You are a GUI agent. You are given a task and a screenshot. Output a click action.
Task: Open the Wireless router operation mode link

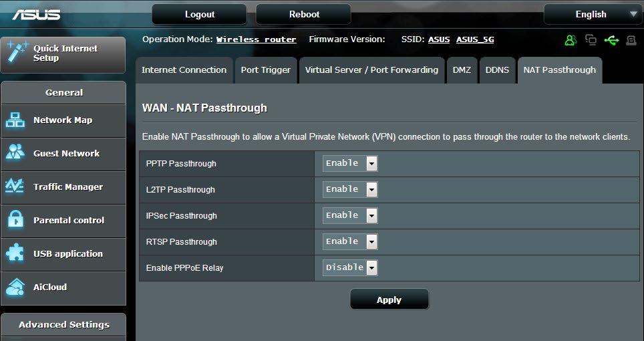(x=257, y=39)
